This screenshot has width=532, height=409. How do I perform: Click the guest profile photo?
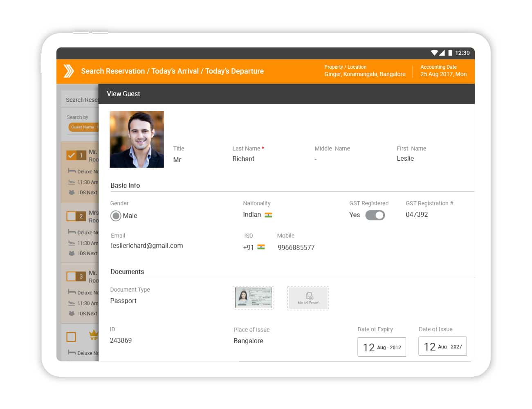click(137, 139)
